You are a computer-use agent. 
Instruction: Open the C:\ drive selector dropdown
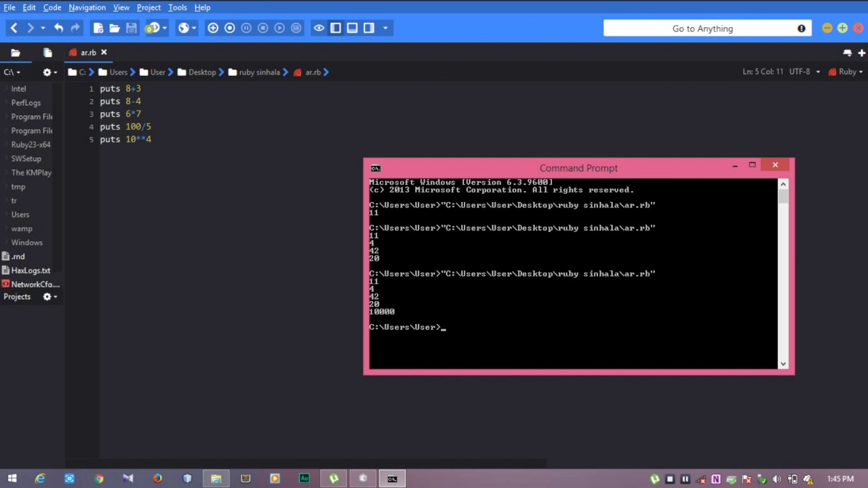[x=12, y=72]
